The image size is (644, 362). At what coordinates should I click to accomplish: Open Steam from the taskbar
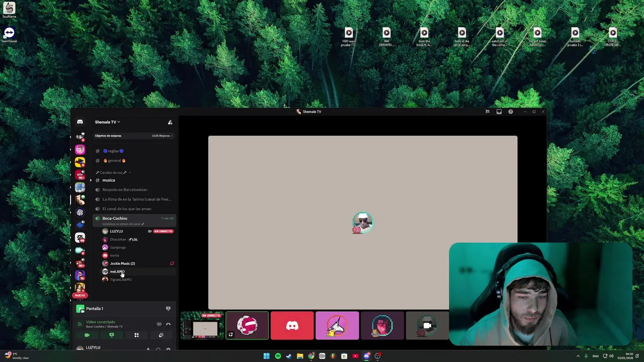(x=289, y=356)
